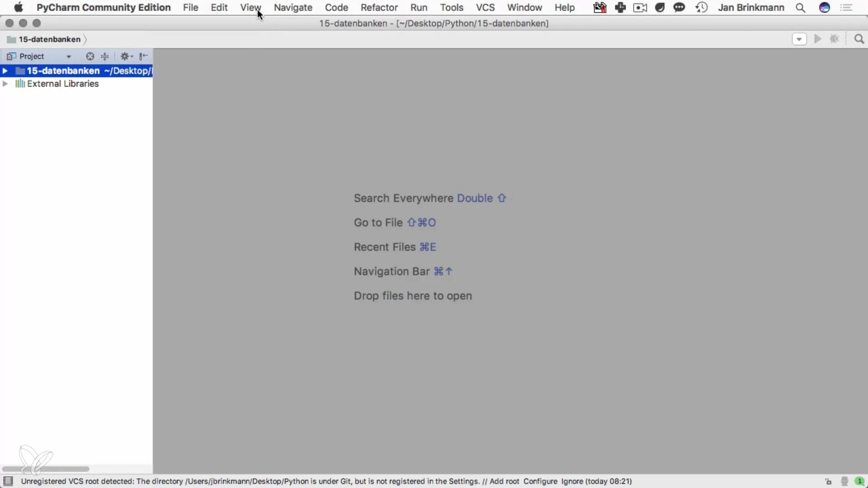Click the Collapse All icon in Project panel
Screen dimensions: 868x488
click(105, 56)
